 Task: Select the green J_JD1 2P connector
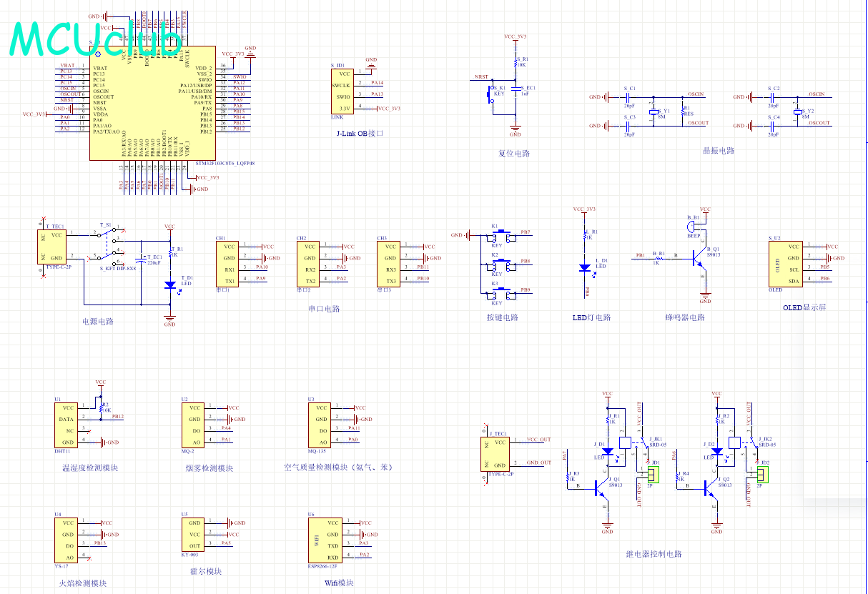pos(654,473)
